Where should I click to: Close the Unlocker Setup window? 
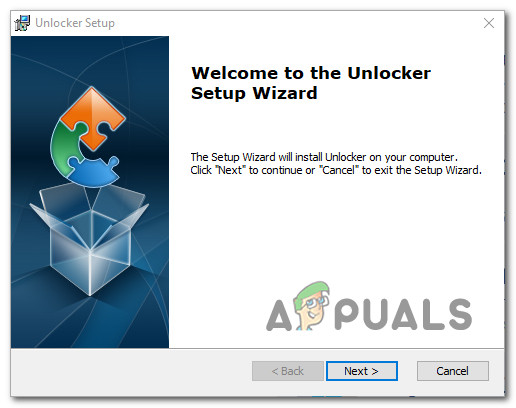pos(489,23)
